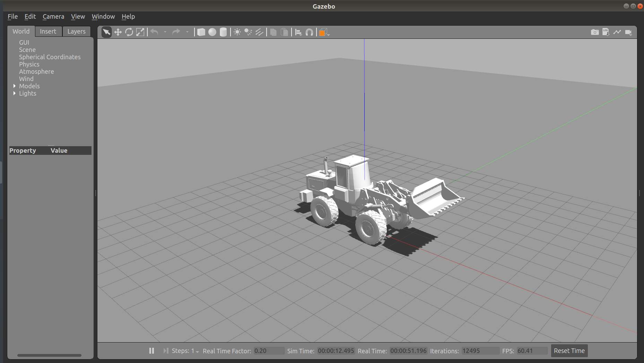Toggle snap mode magnet icon
The image size is (644, 363).
pos(309,32)
